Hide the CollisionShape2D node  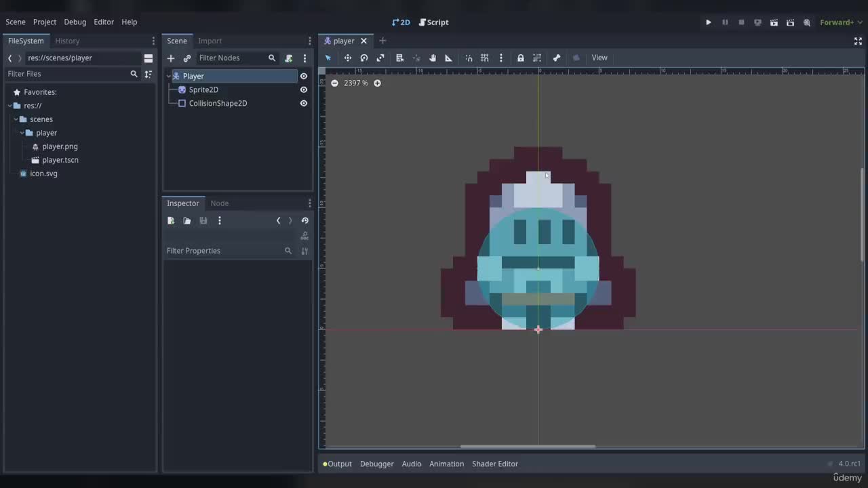304,103
